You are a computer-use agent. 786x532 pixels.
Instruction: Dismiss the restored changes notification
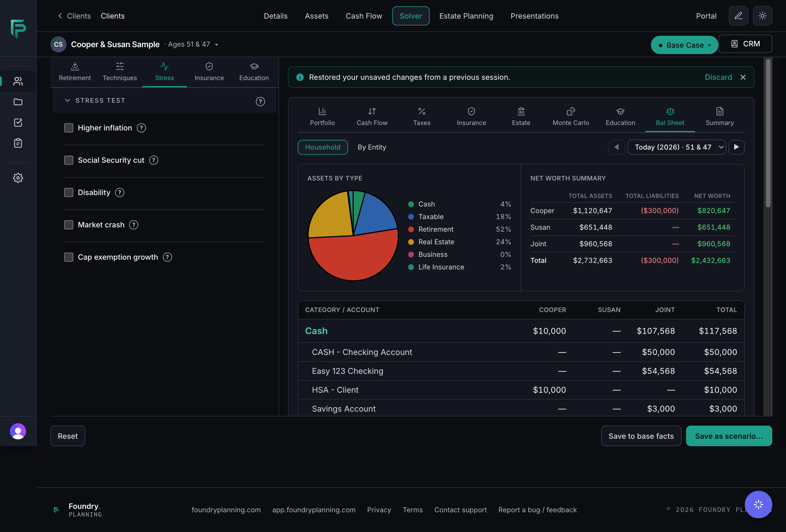pyautogui.click(x=743, y=78)
